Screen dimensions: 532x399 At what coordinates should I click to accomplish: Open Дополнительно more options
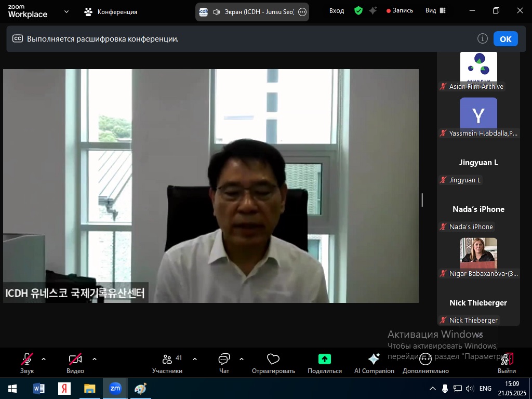pos(425,363)
